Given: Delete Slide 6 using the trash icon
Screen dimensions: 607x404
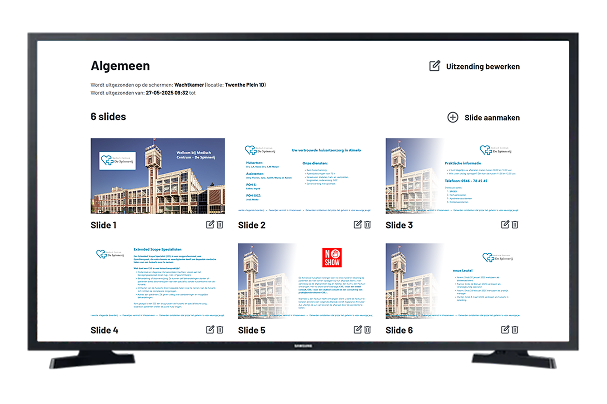Looking at the screenshot, I should click(x=514, y=329).
